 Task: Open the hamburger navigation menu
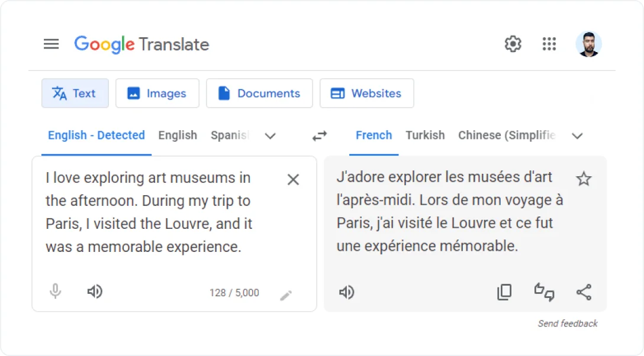pyautogui.click(x=51, y=44)
